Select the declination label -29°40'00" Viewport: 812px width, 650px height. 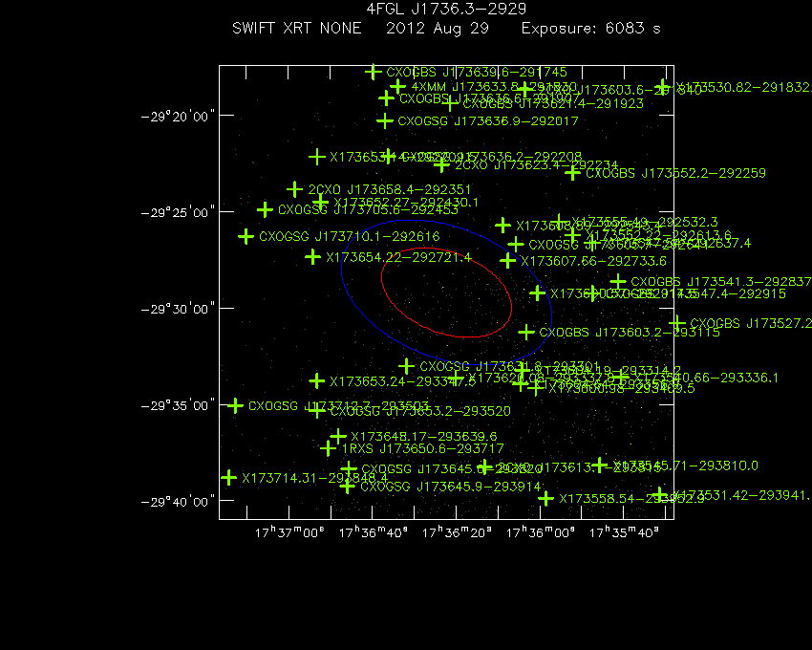click(x=178, y=502)
